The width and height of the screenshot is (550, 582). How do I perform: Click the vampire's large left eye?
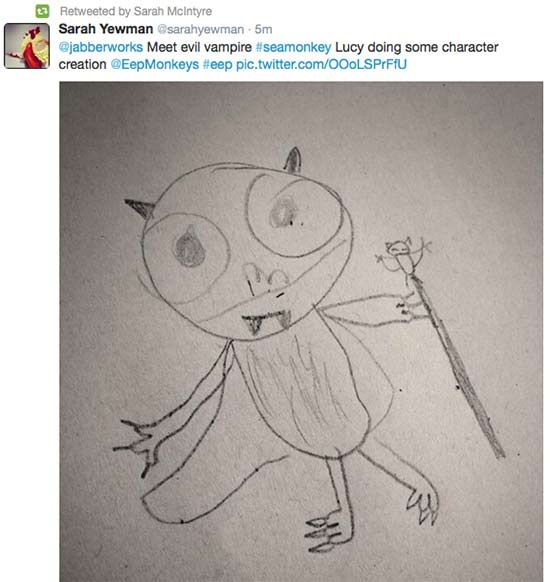point(186,256)
